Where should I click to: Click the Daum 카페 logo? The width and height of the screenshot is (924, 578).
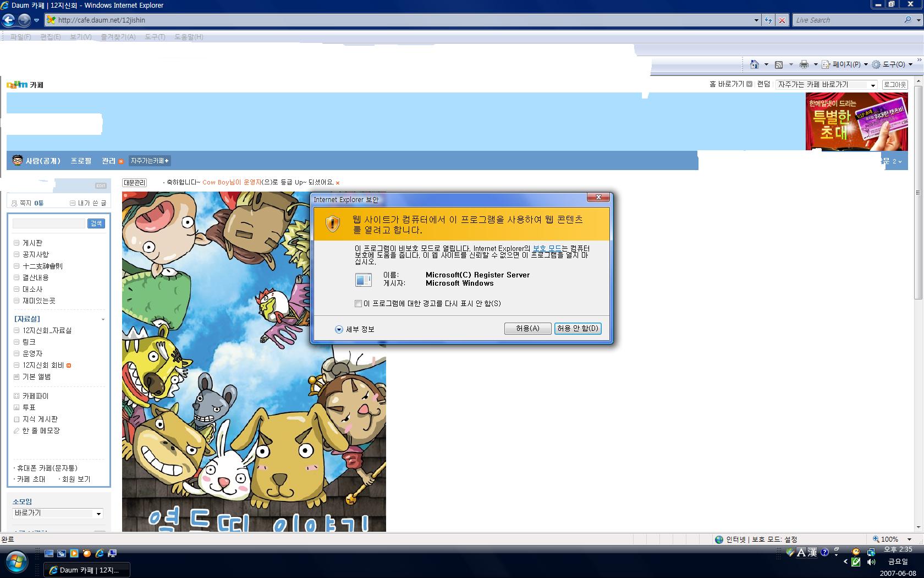[25, 85]
